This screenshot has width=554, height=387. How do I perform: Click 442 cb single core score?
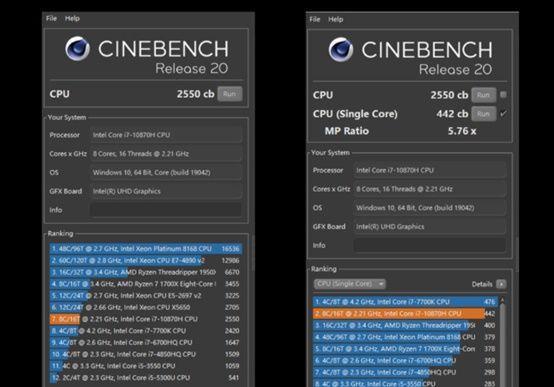(x=452, y=114)
